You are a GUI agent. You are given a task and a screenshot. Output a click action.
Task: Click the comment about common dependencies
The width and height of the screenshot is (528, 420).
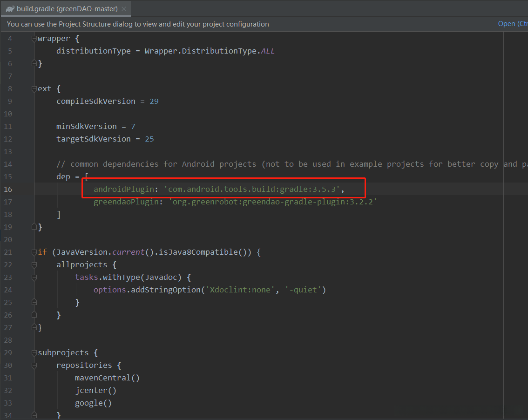point(291,164)
